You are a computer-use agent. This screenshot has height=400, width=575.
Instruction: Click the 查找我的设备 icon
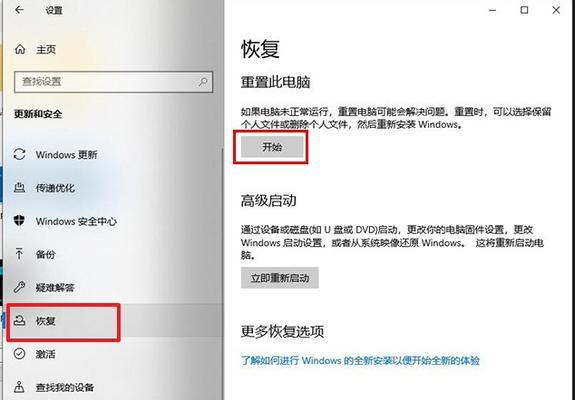tap(19, 387)
